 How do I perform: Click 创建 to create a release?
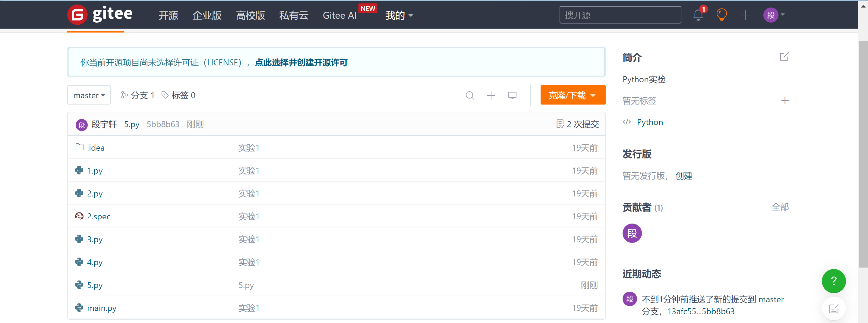pyautogui.click(x=684, y=176)
